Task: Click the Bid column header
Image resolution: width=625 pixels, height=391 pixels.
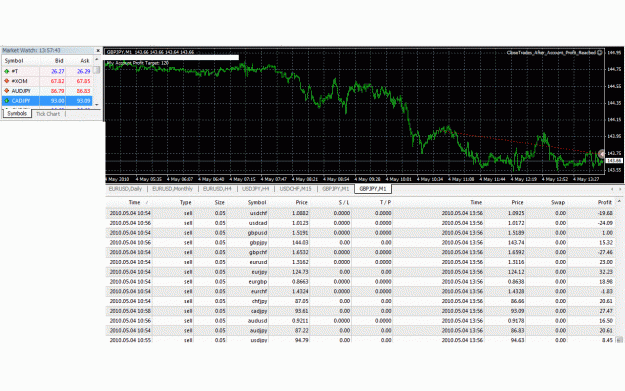Action: coord(59,61)
